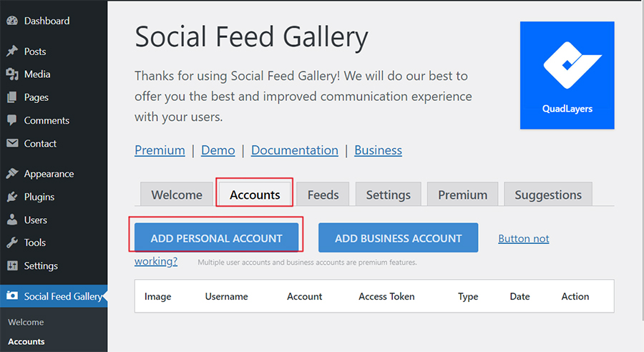Click the Pages icon in sidebar
The height and width of the screenshot is (352, 644).
click(12, 97)
